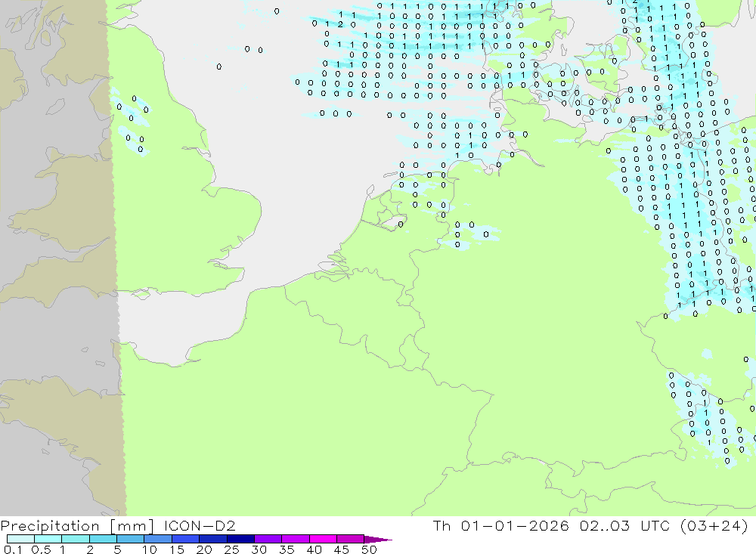Select the 30–35 mm violet legend swatch
The width and height of the screenshot is (756, 554).
[268, 539]
